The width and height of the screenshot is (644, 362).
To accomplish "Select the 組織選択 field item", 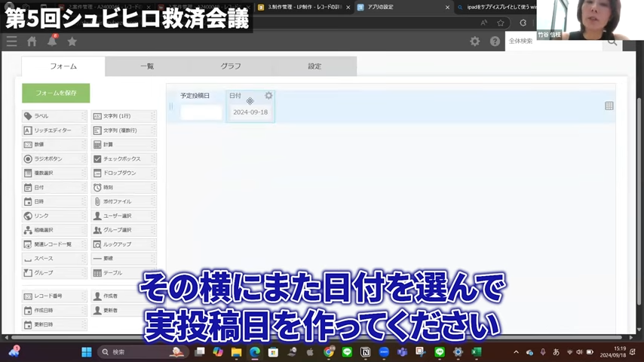I will click(x=54, y=230).
